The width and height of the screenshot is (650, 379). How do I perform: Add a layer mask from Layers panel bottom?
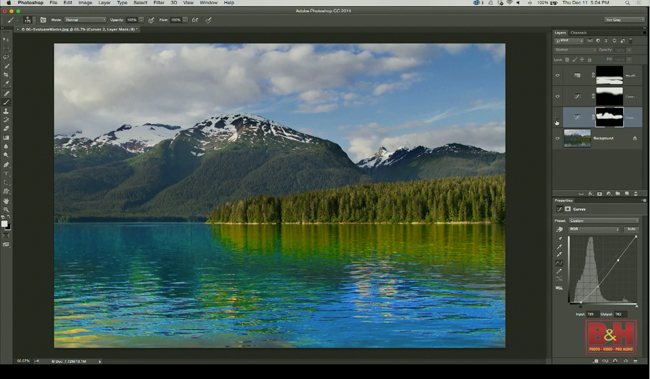coord(599,194)
